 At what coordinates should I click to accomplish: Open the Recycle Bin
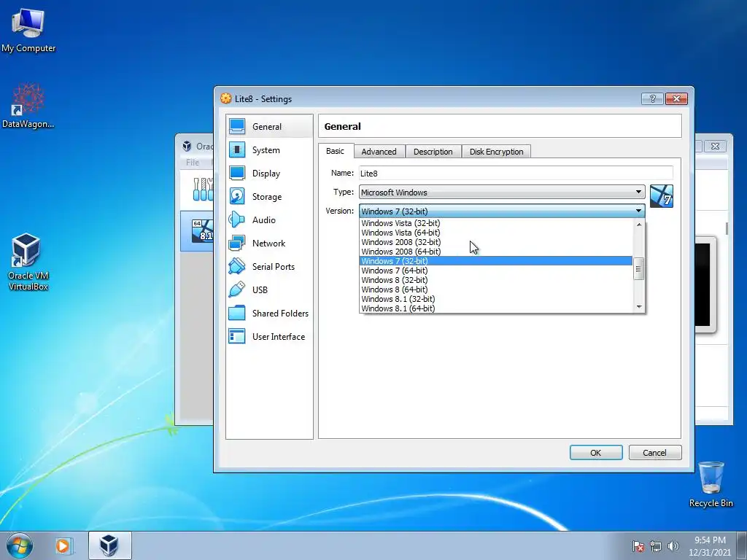tap(711, 484)
